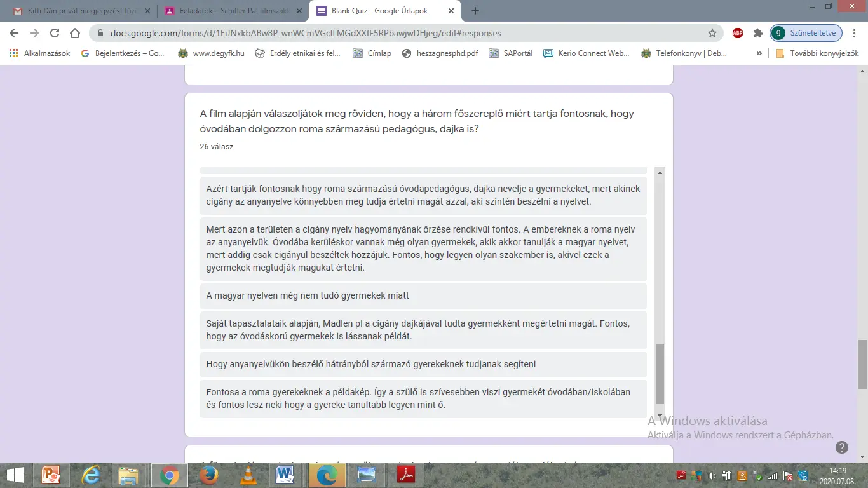This screenshot has height=488, width=868.
Task: Open the SAPortál bookmark
Action: pyautogui.click(x=511, y=53)
